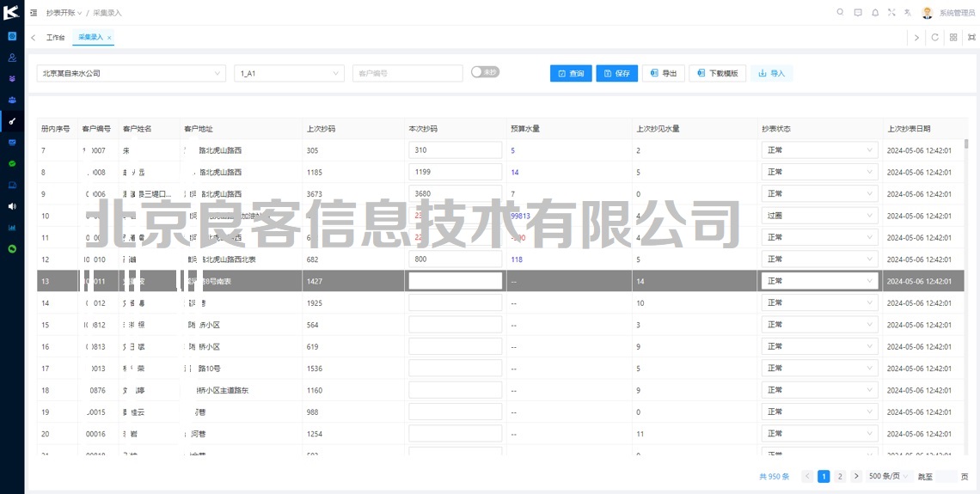Click the 导入 button
The image size is (980, 494).
click(772, 73)
